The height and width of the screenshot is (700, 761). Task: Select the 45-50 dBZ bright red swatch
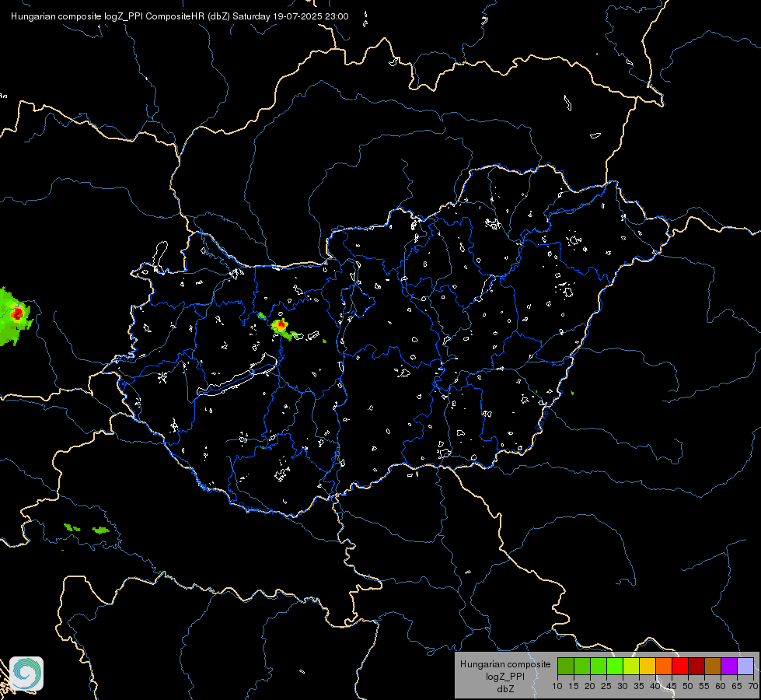pyautogui.click(x=680, y=666)
